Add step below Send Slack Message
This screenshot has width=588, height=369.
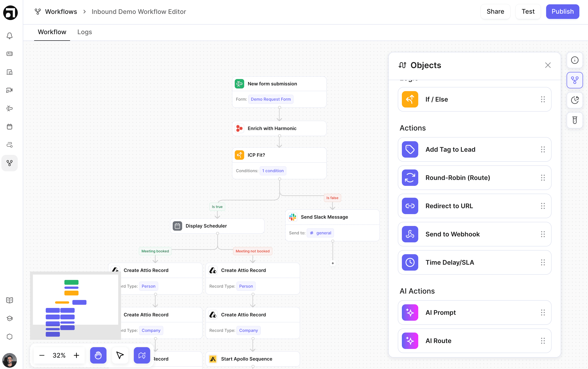(x=332, y=263)
